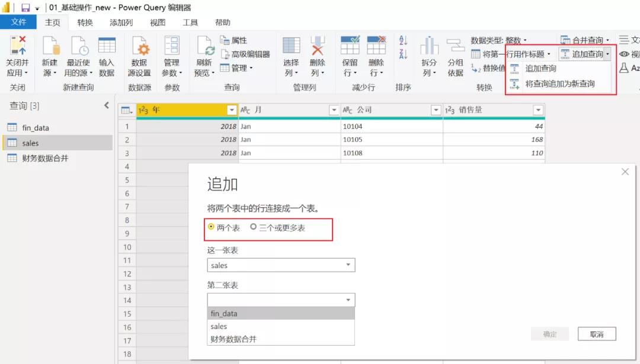Open the quick access toolbar dropdown arrow

coord(37,8)
